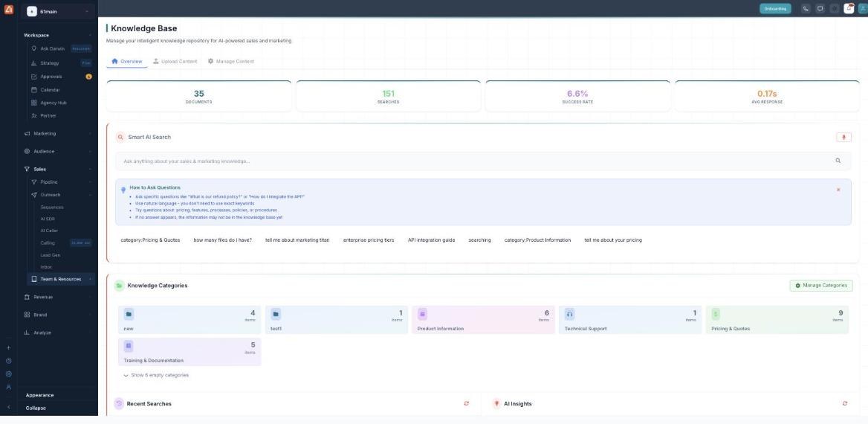Close the How to Ask Questions tip
The width and height of the screenshot is (868, 424).
[838, 190]
